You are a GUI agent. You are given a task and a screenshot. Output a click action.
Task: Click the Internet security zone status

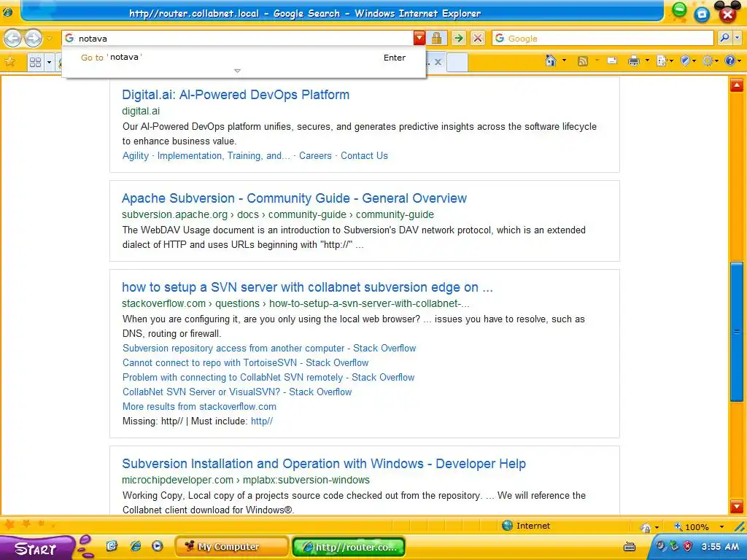[526, 526]
